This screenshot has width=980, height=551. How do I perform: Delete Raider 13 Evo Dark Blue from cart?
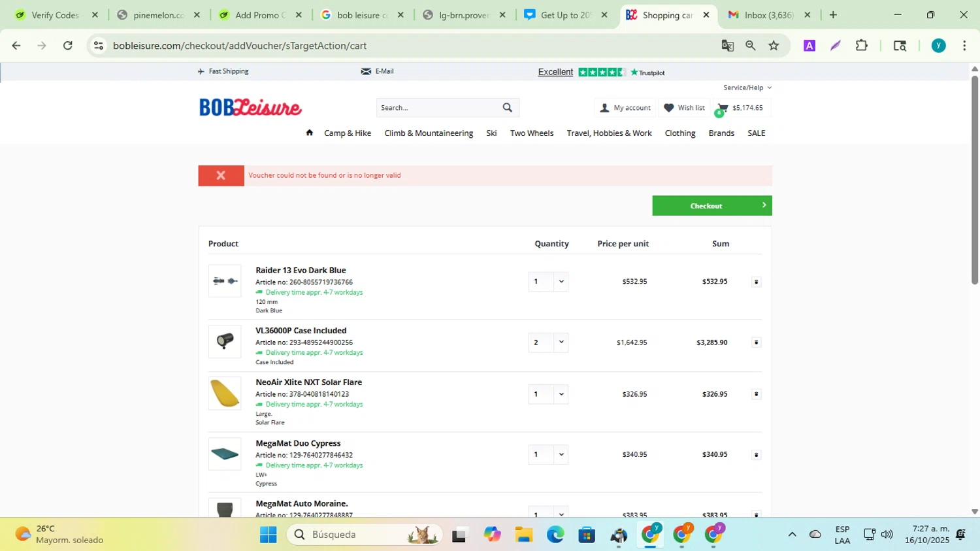click(x=757, y=282)
